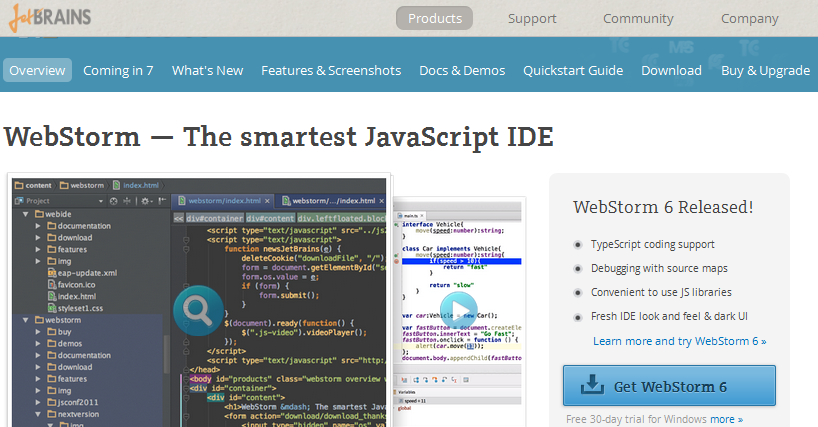Screen dimensions: 818x427
Task: Open the Quickstart Guide tab
Action: point(573,70)
